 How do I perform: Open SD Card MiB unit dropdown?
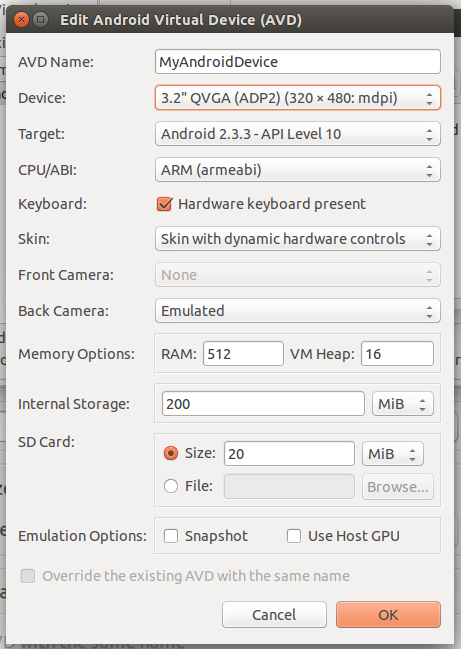point(393,454)
